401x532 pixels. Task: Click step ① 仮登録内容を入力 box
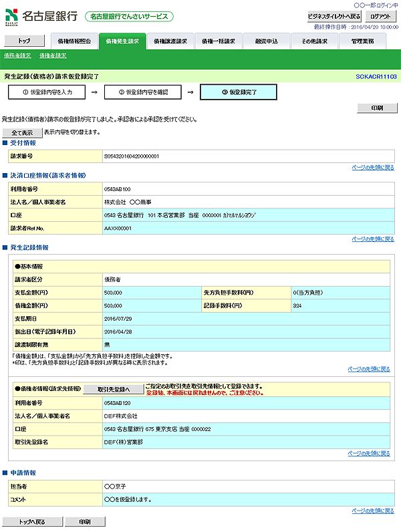47,92
